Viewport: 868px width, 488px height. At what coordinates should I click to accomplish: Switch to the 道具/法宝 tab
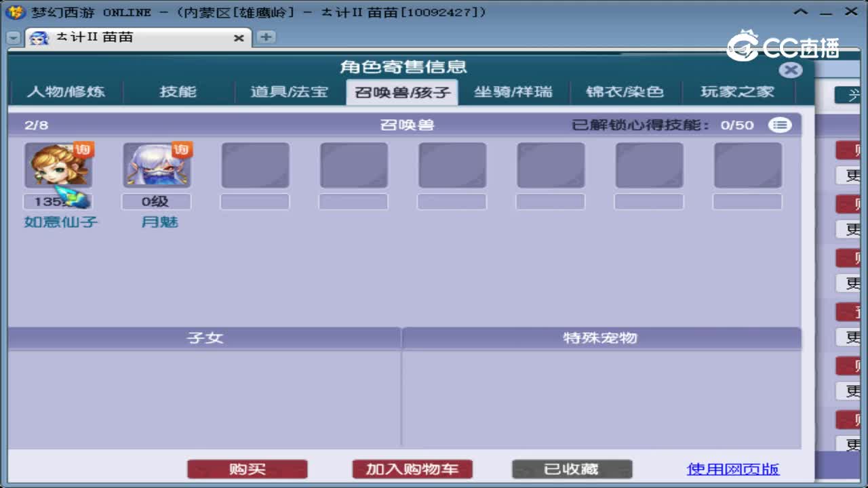290,91
